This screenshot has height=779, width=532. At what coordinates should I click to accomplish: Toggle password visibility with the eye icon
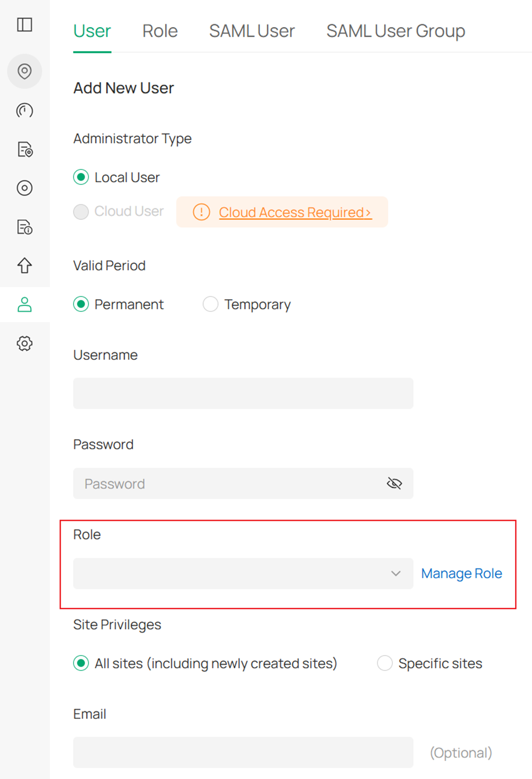coord(394,483)
